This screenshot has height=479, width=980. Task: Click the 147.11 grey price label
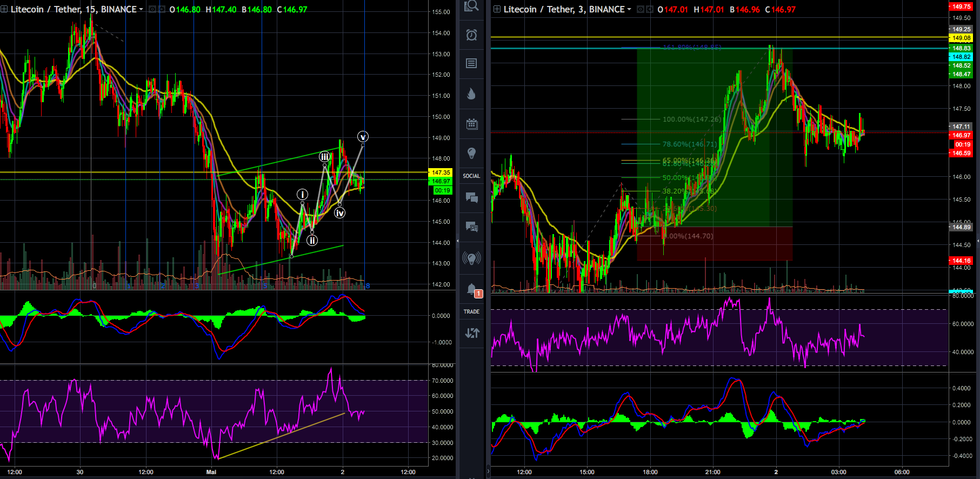(961, 127)
